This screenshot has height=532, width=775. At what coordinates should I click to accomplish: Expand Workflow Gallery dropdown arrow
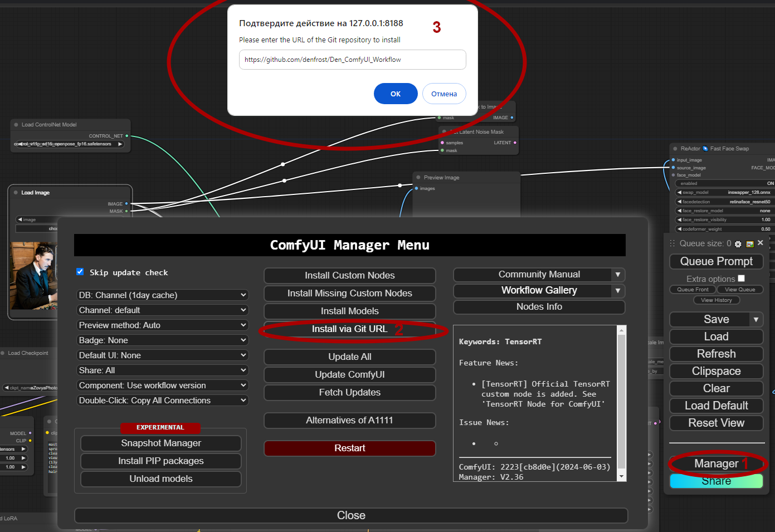point(617,291)
